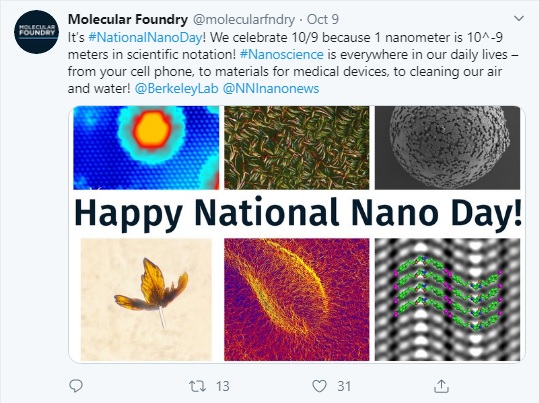Open the @molecularfndry handle
This screenshot has width=539, height=403.
[244, 20]
